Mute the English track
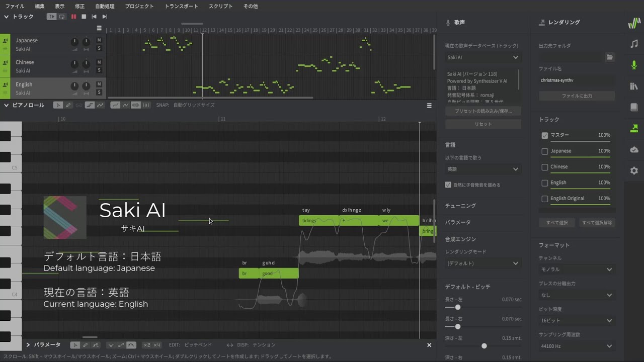This screenshot has height=362, width=644. (x=99, y=84)
